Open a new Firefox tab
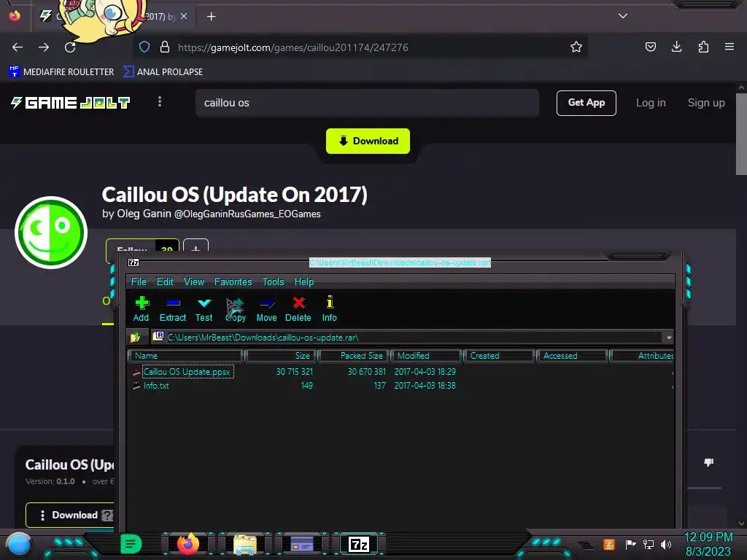This screenshot has height=560, width=747. pyautogui.click(x=211, y=17)
